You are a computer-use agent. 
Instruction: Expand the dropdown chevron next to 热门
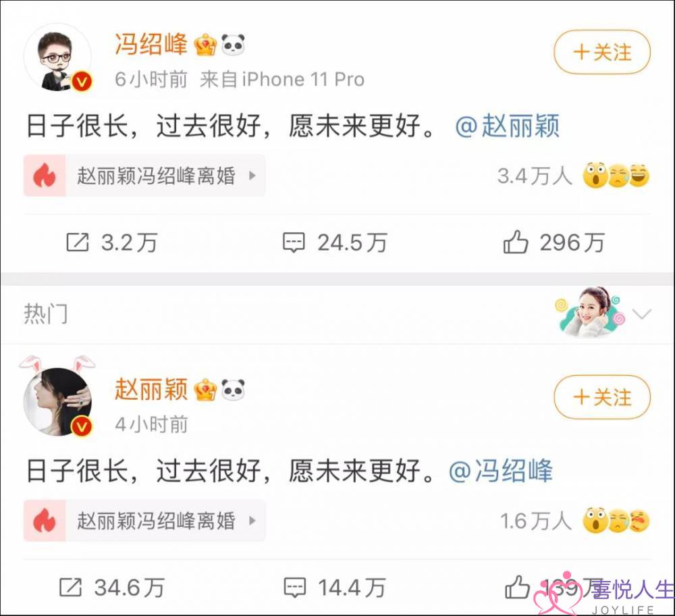[x=642, y=313]
